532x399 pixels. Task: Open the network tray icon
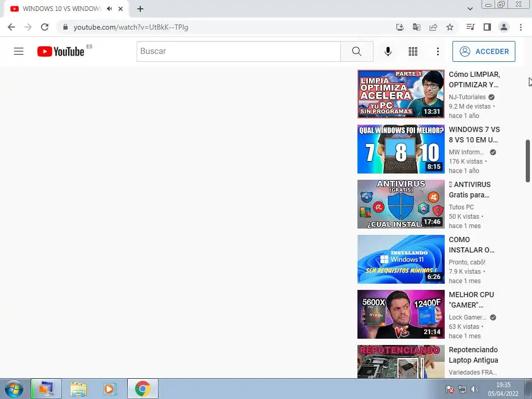(x=462, y=389)
